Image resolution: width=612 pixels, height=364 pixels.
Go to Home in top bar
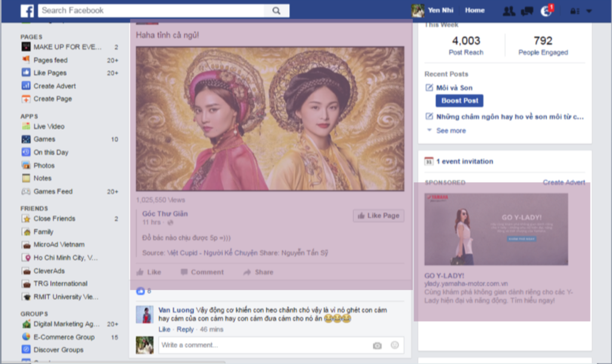[x=475, y=11]
